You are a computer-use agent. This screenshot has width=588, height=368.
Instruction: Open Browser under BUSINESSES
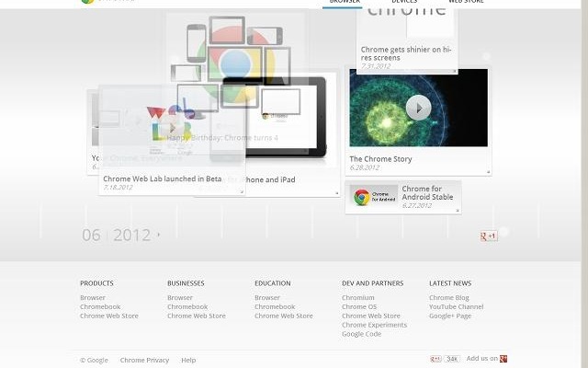click(180, 297)
